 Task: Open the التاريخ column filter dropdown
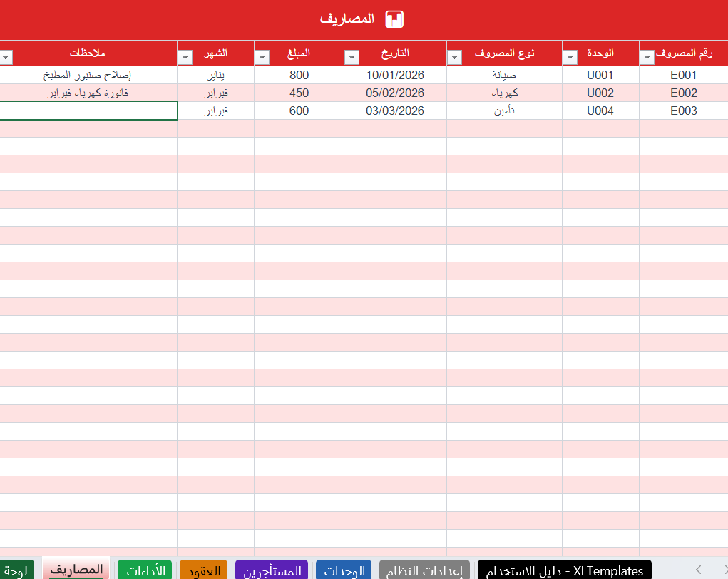(x=352, y=58)
